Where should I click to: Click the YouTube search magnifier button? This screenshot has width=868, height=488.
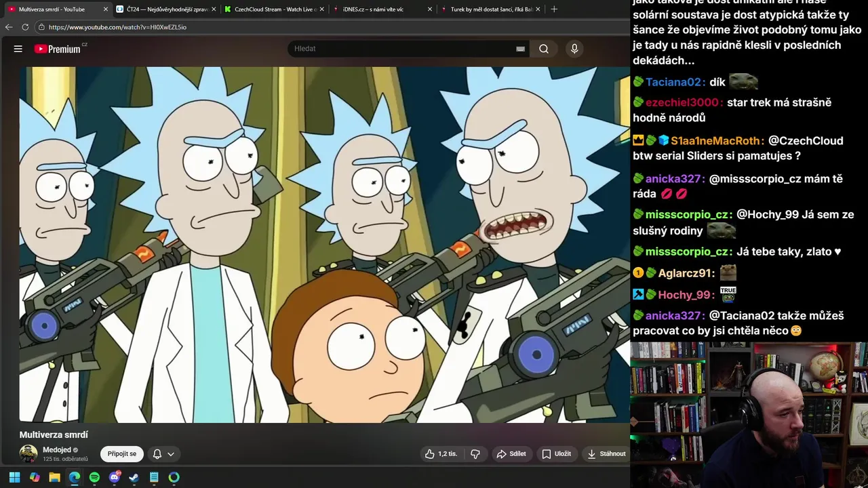tap(544, 49)
